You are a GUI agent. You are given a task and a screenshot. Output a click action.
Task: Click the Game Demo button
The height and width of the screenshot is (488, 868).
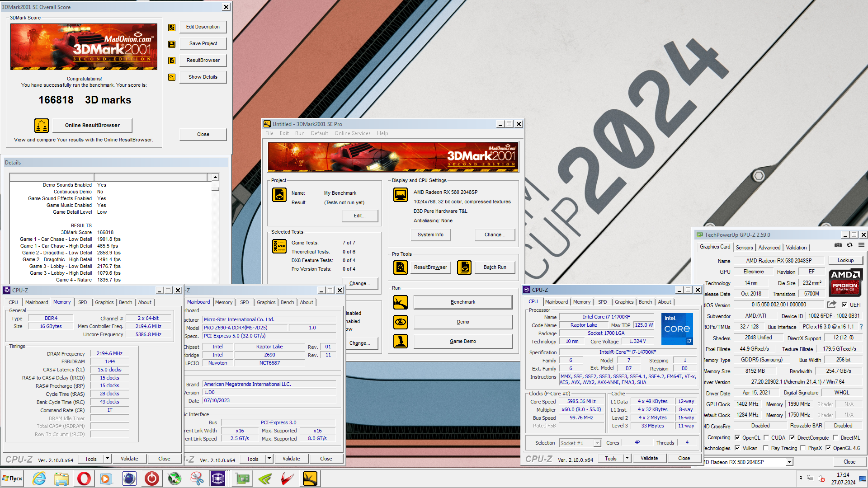click(462, 342)
